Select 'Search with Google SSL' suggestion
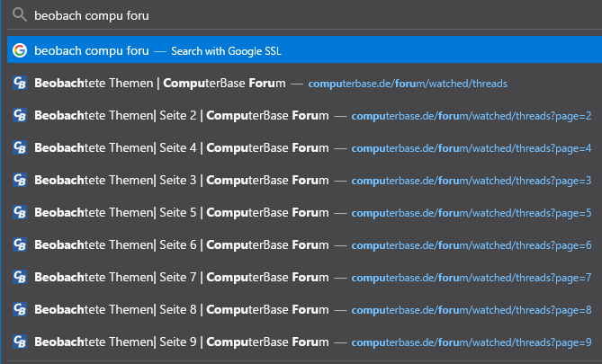602x364 pixels. [x=304, y=49]
